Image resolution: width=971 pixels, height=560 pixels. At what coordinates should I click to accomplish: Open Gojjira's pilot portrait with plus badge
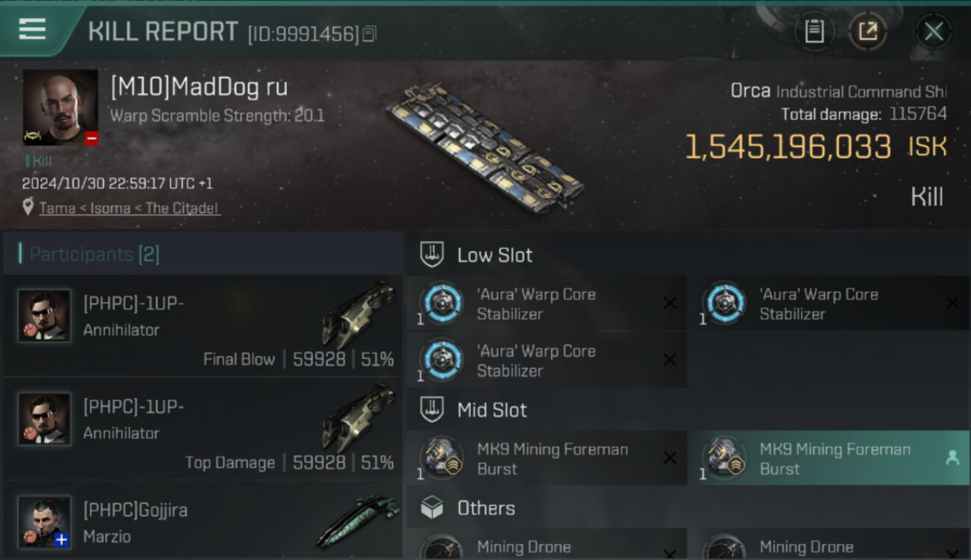(44, 521)
